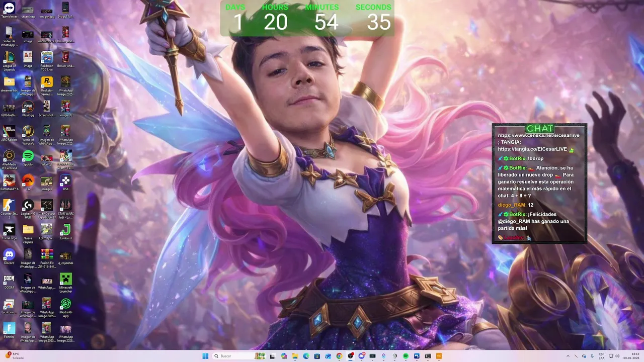This screenshot has width=644, height=362.
Task: Click the Buscar taskbar search box
Action: [238, 356]
